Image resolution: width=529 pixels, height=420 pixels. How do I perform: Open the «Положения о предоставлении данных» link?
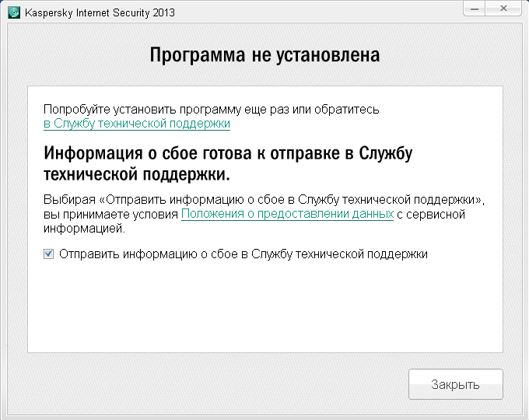(x=287, y=214)
